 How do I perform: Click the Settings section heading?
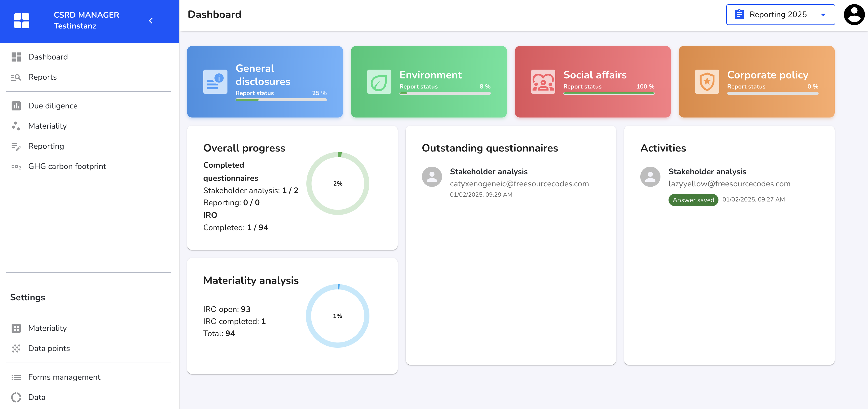28,298
